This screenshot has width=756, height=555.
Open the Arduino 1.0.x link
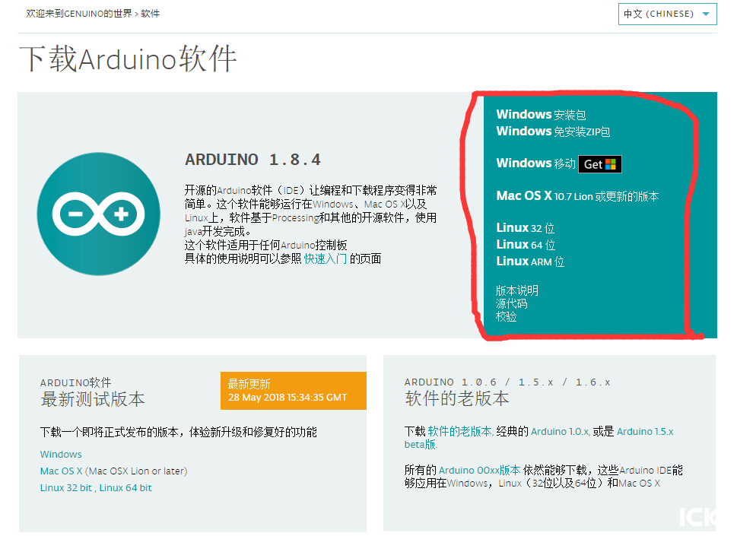tap(560, 432)
